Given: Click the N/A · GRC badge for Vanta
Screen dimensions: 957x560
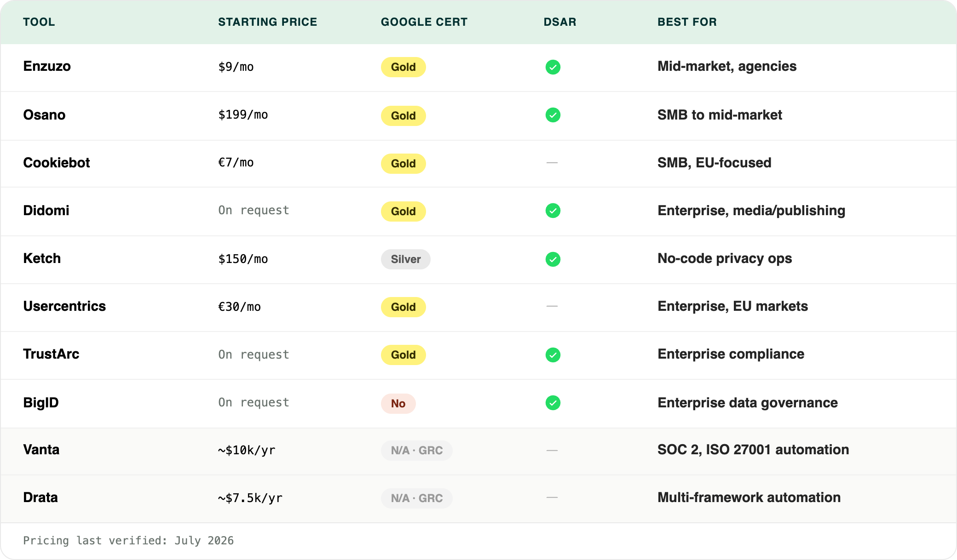Looking at the screenshot, I should click(416, 451).
